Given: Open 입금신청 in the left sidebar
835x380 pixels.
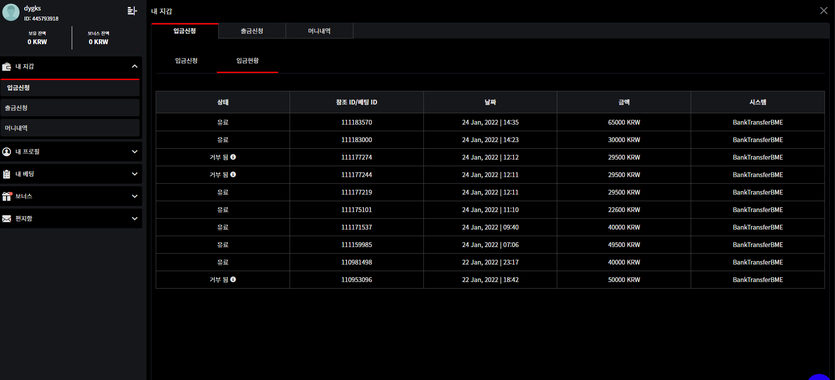Looking at the screenshot, I should (70, 88).
